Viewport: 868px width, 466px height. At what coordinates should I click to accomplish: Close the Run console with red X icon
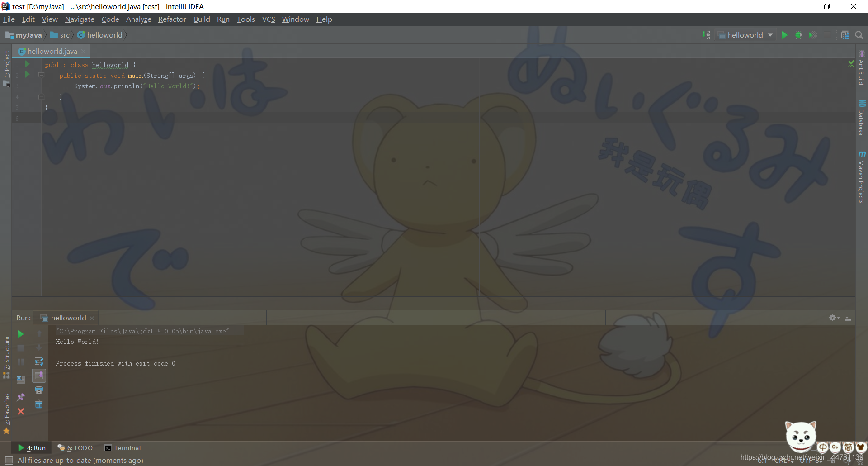21,412
